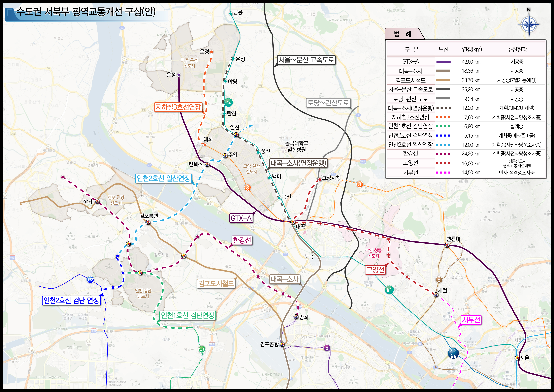554x392 pixels.
Task: Click the map title 수도권 서북부 광역교통개선 구상(안)
Action: click(x=86, y=12)
